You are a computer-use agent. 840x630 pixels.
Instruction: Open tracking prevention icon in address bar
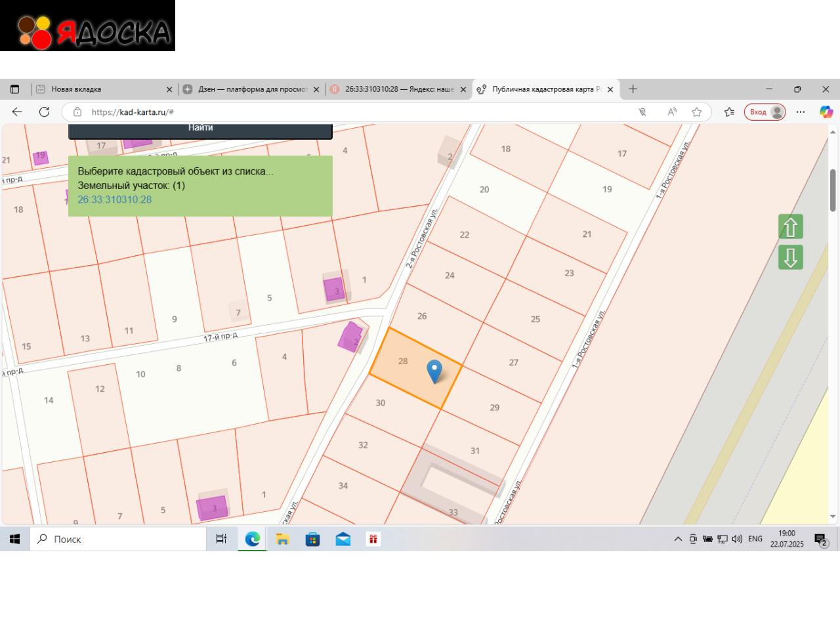point(642,112)
